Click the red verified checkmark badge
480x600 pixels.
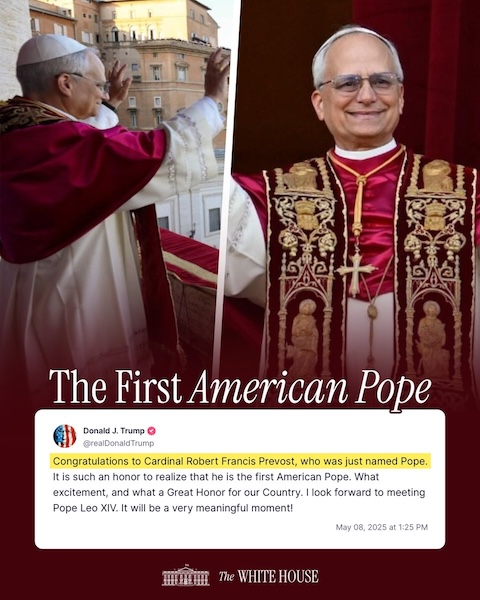pyautogui.click(x=152, y=431)
